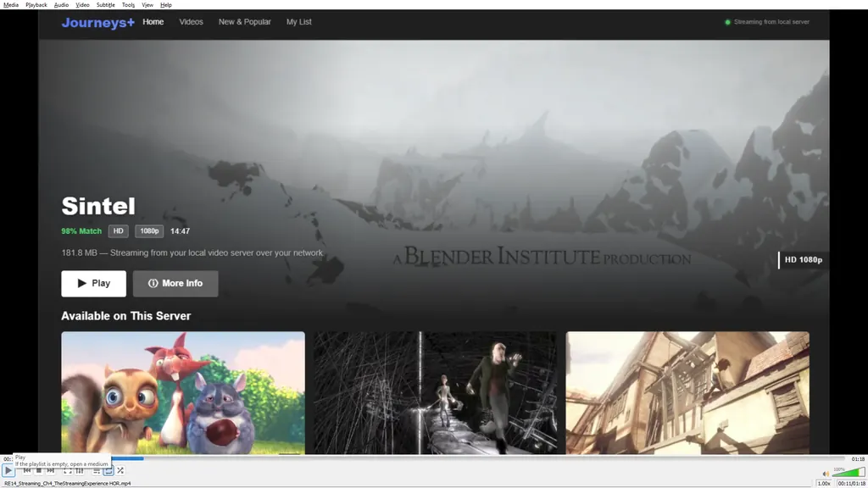
Task: Click 'Available on This Server' heading
Action: pyautogui.click(x=126, y=316)
